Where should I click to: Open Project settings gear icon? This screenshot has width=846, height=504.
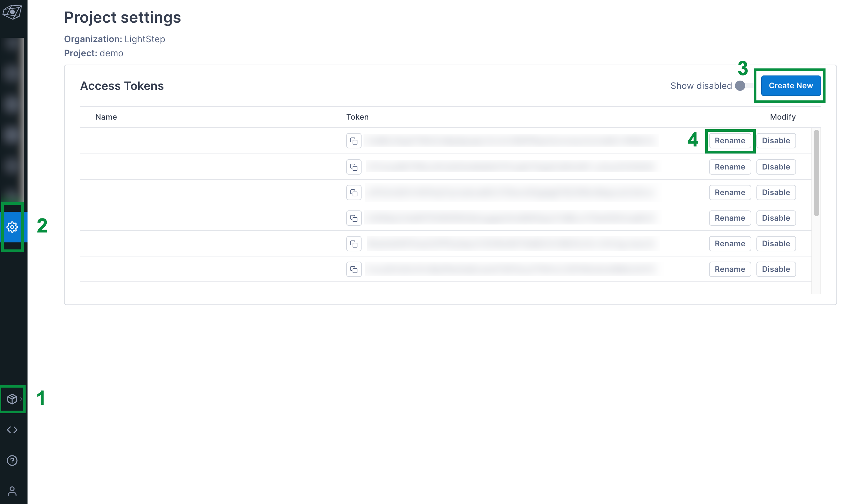tap(12, 227)
